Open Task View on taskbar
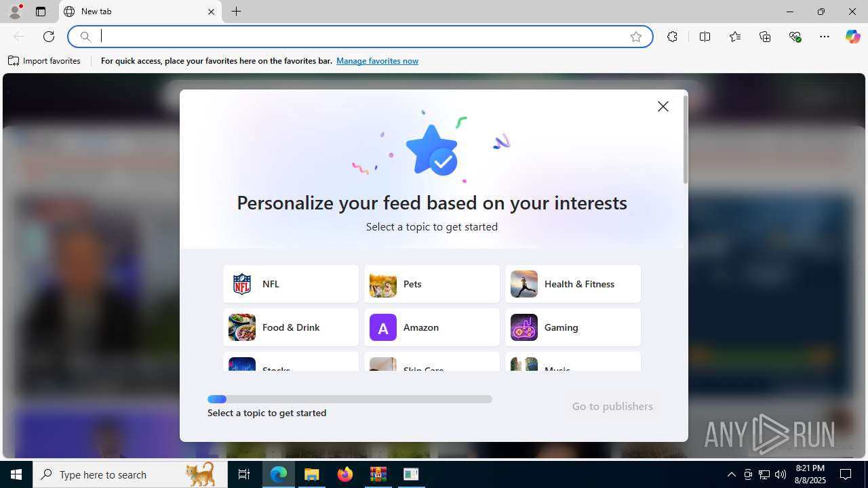 [244, 474]
